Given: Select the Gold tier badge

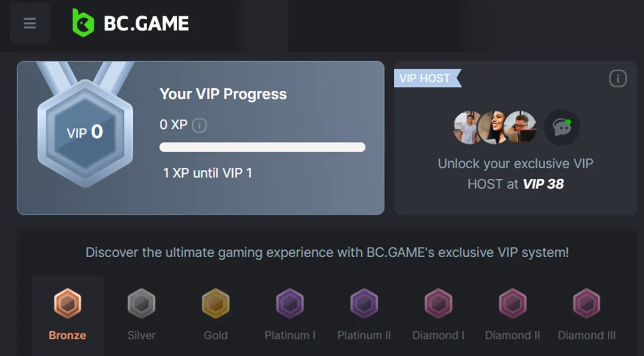Looking at the screenshot, I should pos(215,303).
